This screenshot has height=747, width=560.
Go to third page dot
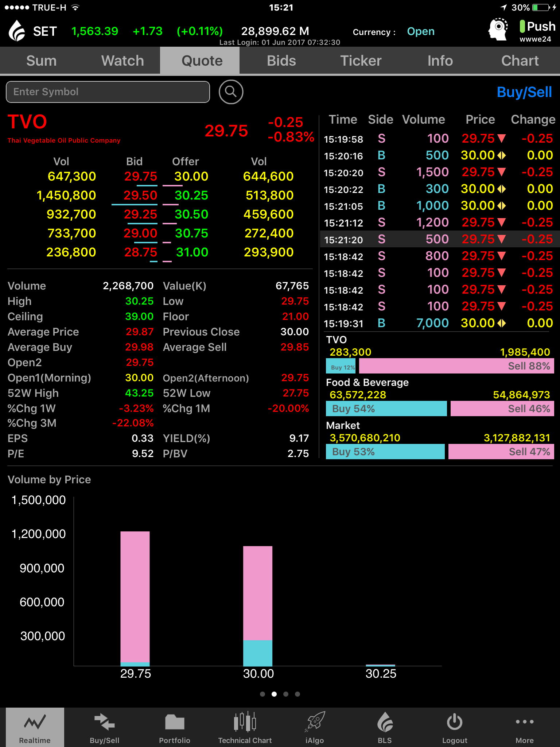(x=286, y=694)
